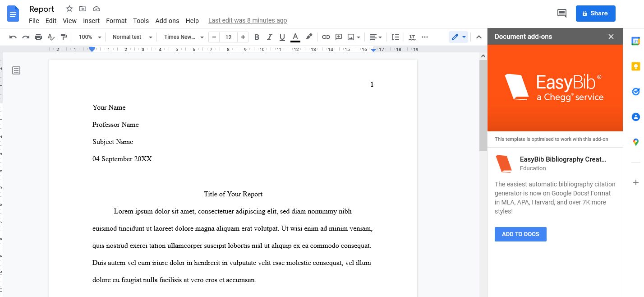Viewport: 644px width, 297px height.
Task: Toggle bold formatting
Action: [257, 37]
